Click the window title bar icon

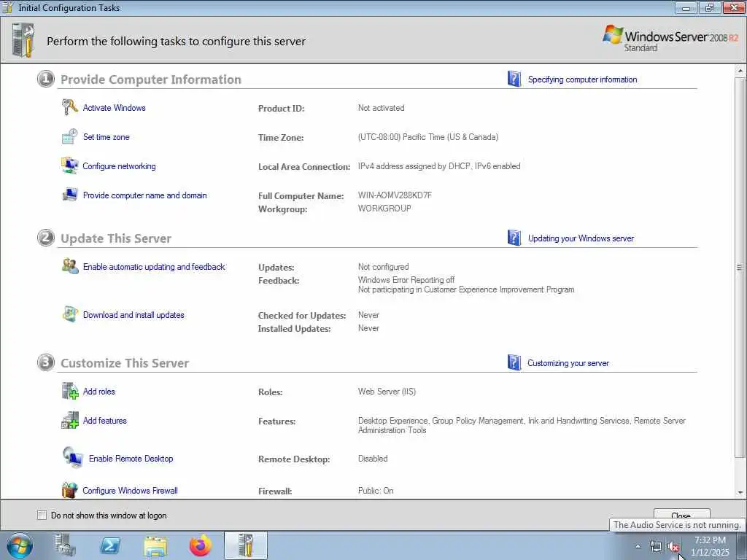pos(7,7)
